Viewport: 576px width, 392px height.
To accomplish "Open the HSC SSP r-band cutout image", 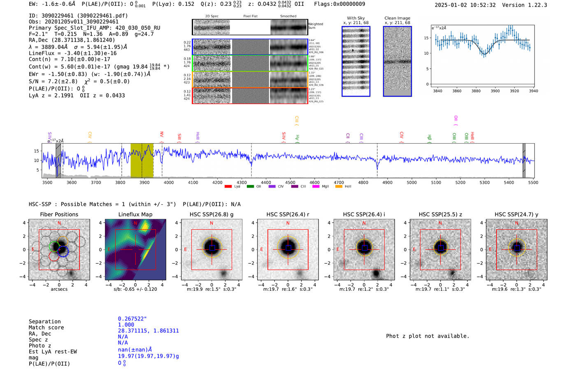I will click(x=288, y=249).
